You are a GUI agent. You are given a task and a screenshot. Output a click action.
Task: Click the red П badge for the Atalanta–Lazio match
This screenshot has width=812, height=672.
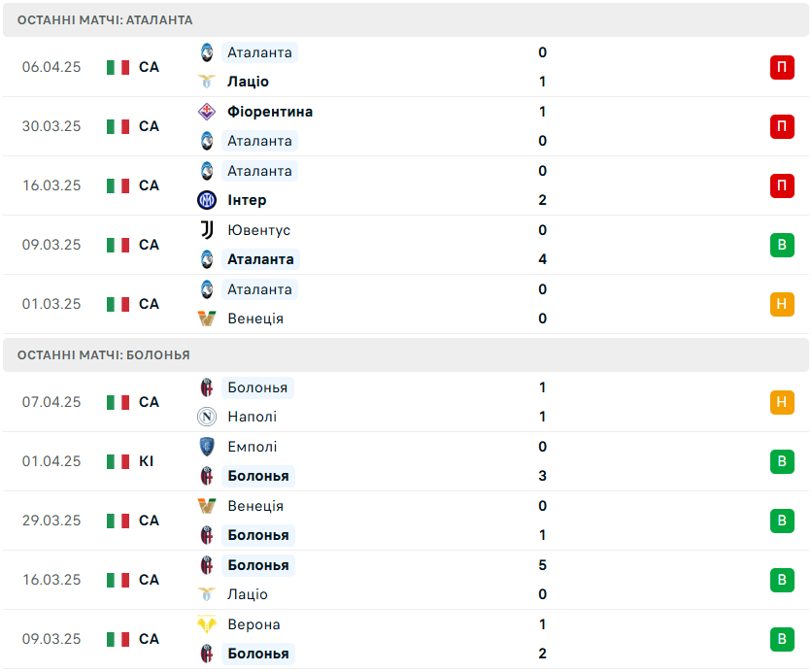pyautogui.click(x=782, y=67)
